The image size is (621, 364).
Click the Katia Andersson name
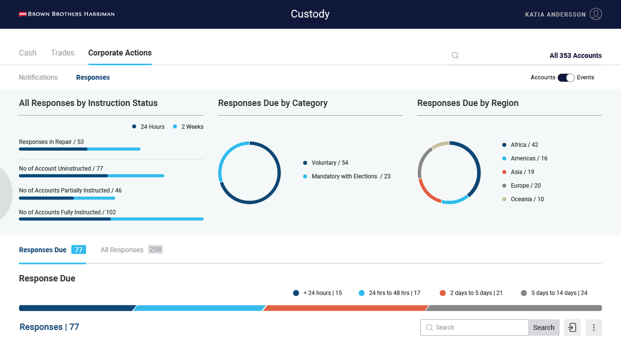[555, 14]
